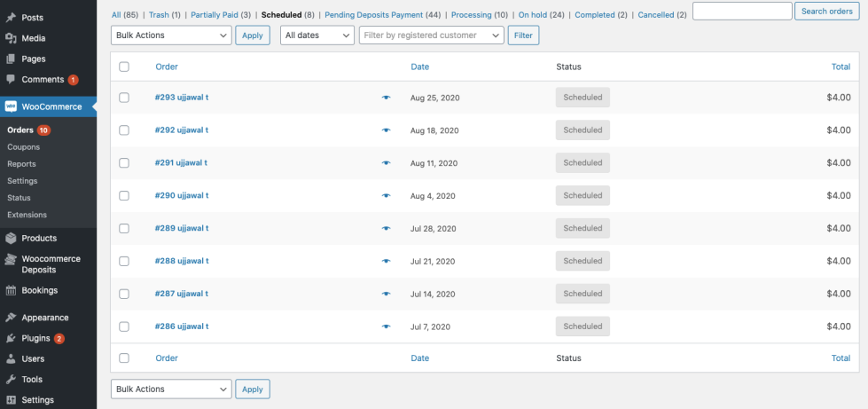Click the Comments bubble icon

click(11, 79)
